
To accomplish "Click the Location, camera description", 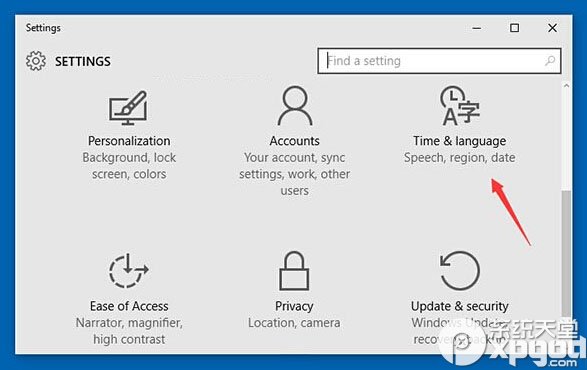I will pyautogui.click(x=294, y=323).
